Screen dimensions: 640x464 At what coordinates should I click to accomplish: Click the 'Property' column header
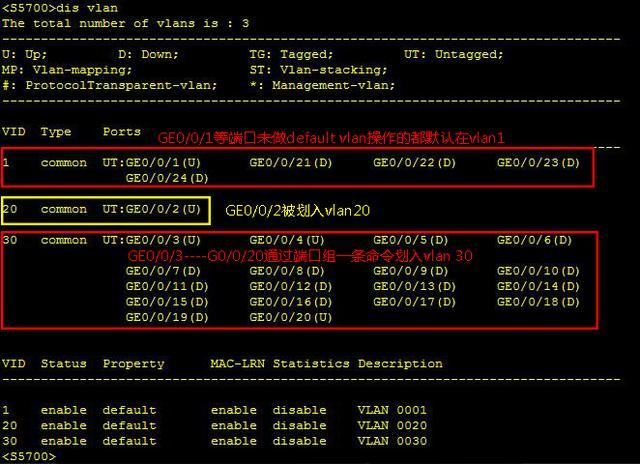[133, 364]
